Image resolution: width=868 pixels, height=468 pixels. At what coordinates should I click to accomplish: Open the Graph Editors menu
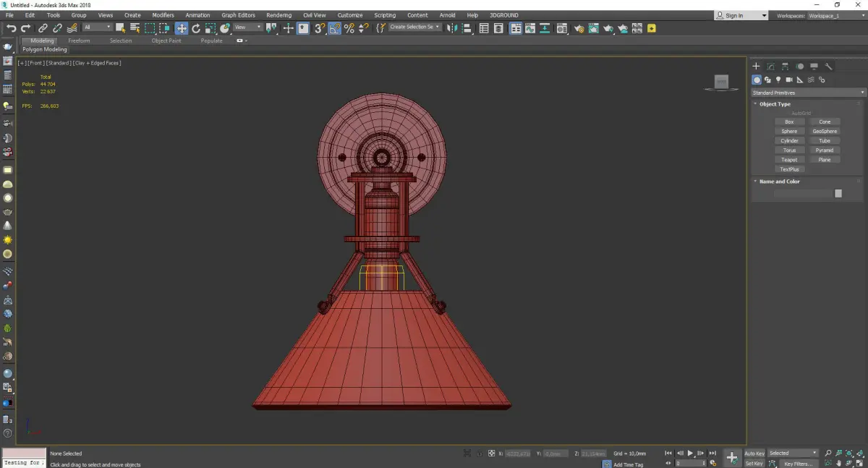click(238, 15)
